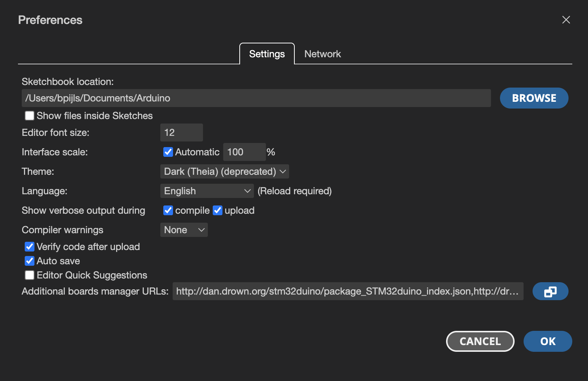Open the additional boards URLs editor window
The image size is (588, 381).
550,291
